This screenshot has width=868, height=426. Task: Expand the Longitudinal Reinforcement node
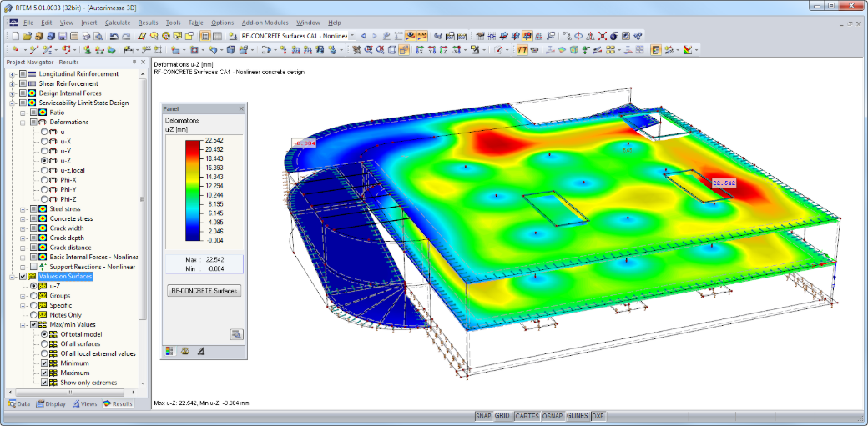[x=13, y=73]
